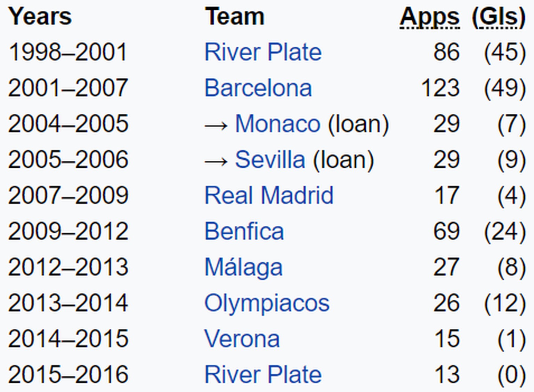
Task: Click the 123 appearances value for Barcelona
Action: tap(440, 88)
